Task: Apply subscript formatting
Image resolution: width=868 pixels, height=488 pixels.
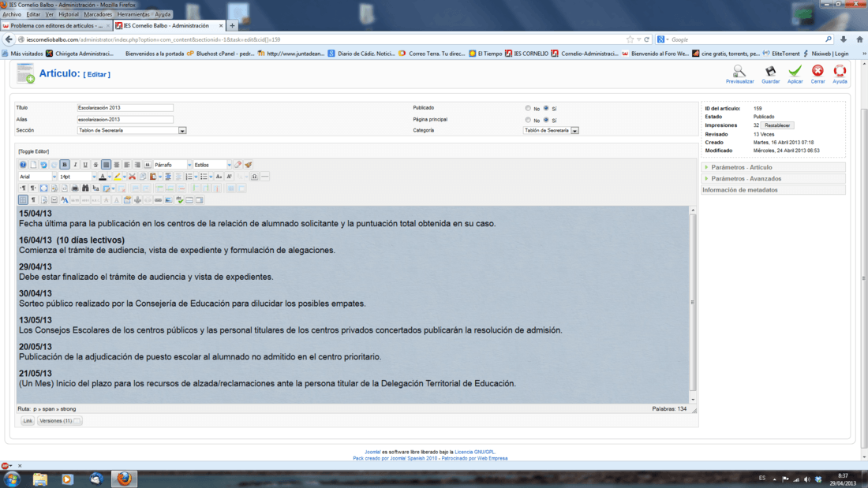Action: (219, 177)
